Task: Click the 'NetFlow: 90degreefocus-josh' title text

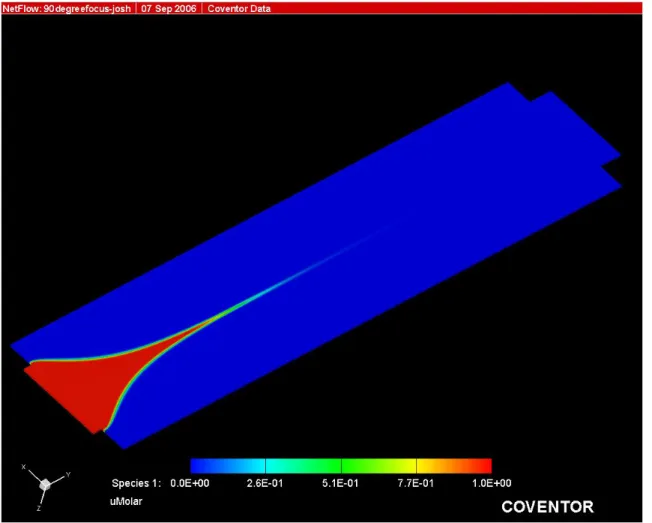Action: pyautogui.click(x=67, y=8)
